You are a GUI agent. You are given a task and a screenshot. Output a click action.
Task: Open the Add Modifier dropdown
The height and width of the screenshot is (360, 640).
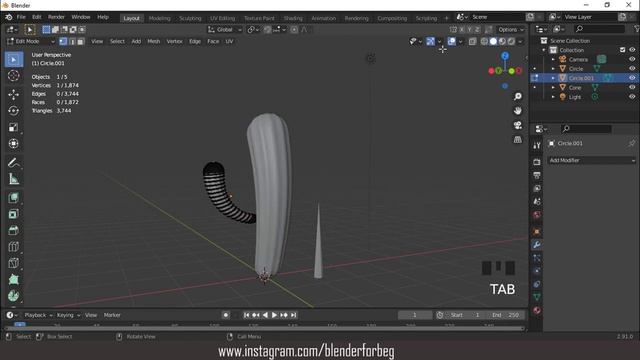pyautogui.click(x=591, y=160)
